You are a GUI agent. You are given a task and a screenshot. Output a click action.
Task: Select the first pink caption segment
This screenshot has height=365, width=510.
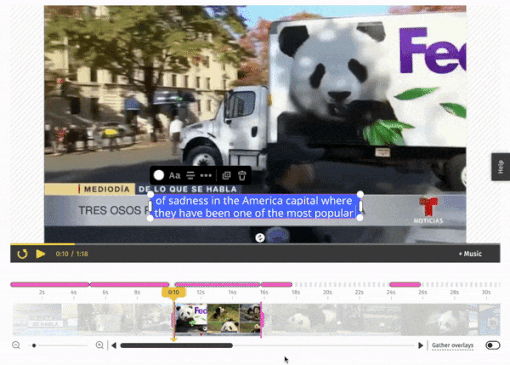[50, 284]
